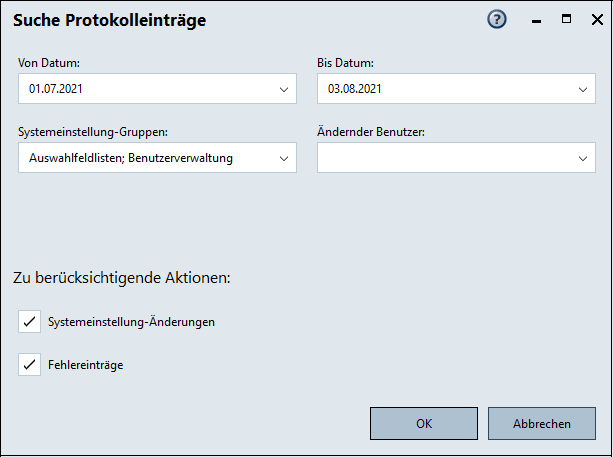
Task: Open the Ändernder Benutzer dropdown arrow
Action: coord(583,158)
